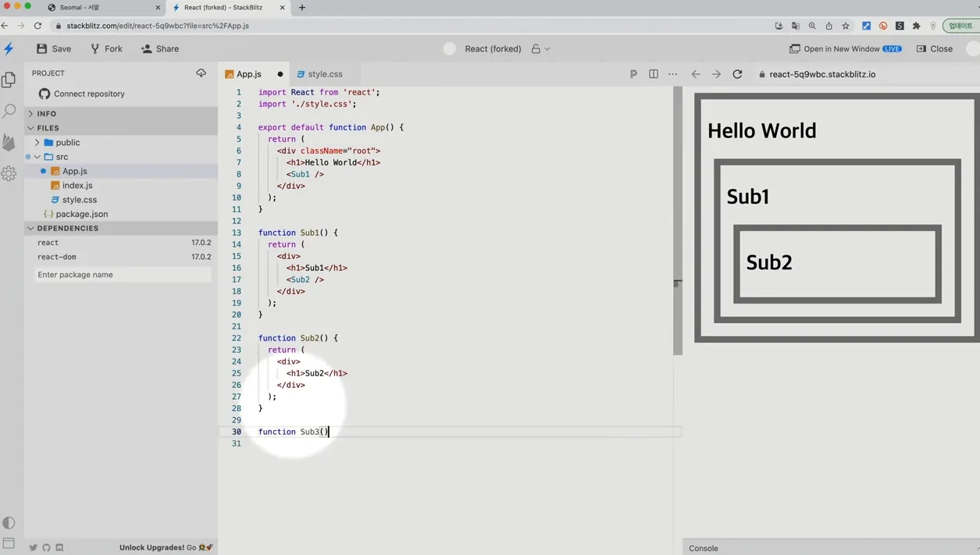Click the install app icon in address bar
The height and width of the screenshot is (555, 980).
779,26
